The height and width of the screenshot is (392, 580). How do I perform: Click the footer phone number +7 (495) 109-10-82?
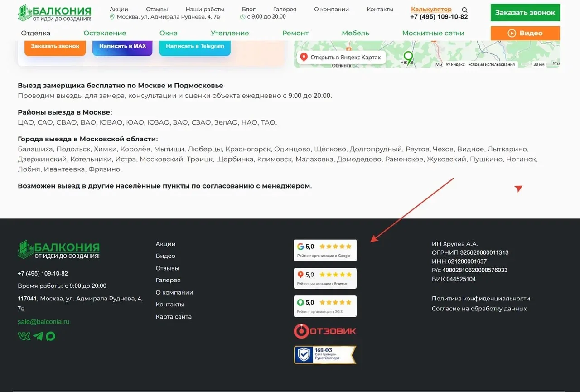point(43,274)
